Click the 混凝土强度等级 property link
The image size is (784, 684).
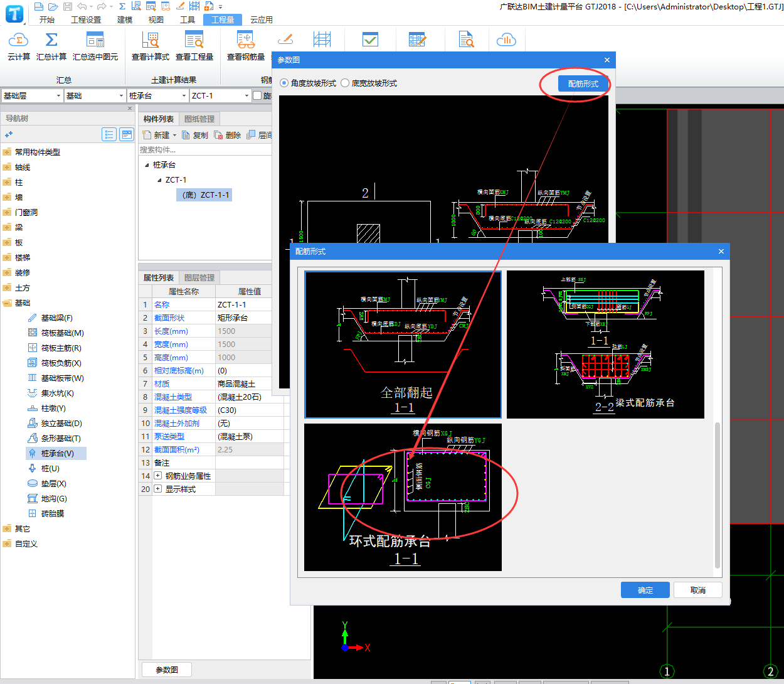click(x=181, y=410)
